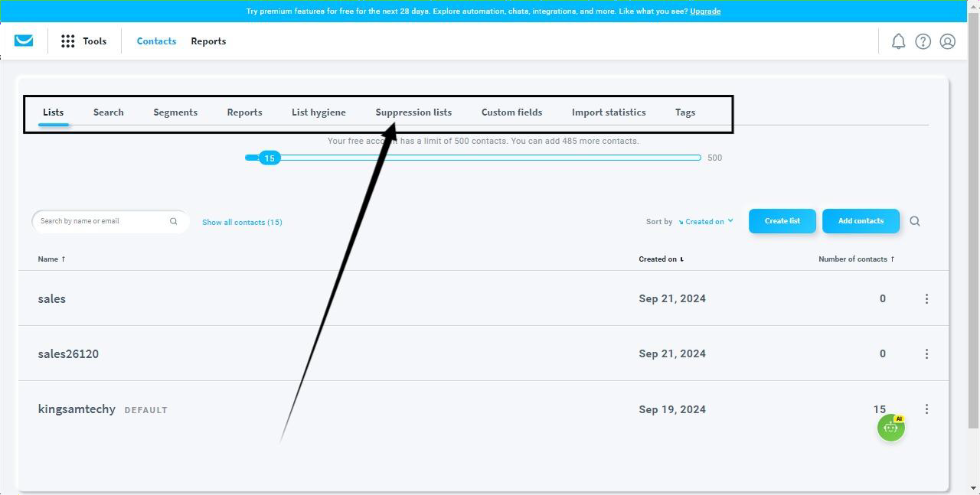The width and height of the screenshot is (980, 495).
Task: Click magnifier icon next to Add contacts
Action: point(915,221)
